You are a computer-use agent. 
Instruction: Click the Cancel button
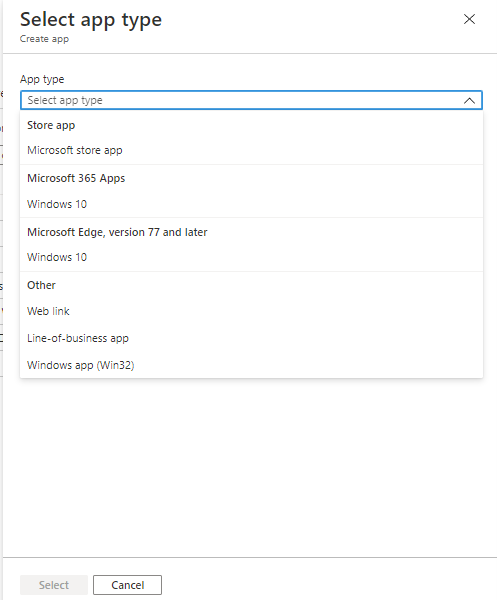(x=127, y=585)
